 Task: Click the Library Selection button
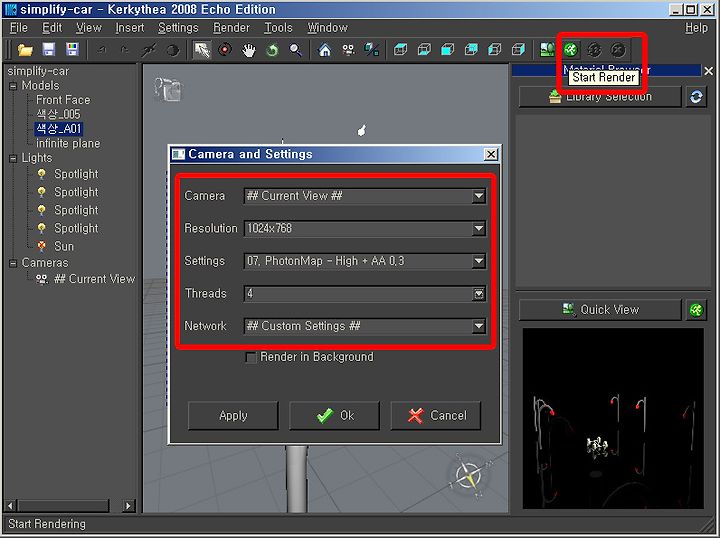tap(600, 96)
